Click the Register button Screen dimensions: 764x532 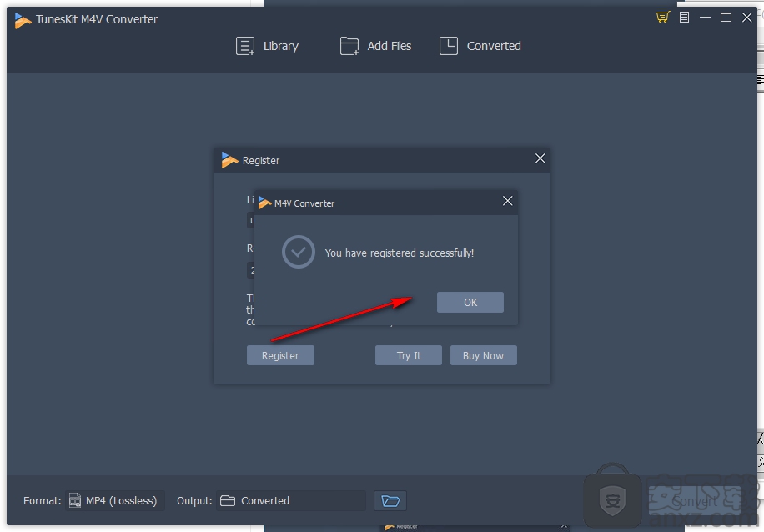(x=280, y=356)
